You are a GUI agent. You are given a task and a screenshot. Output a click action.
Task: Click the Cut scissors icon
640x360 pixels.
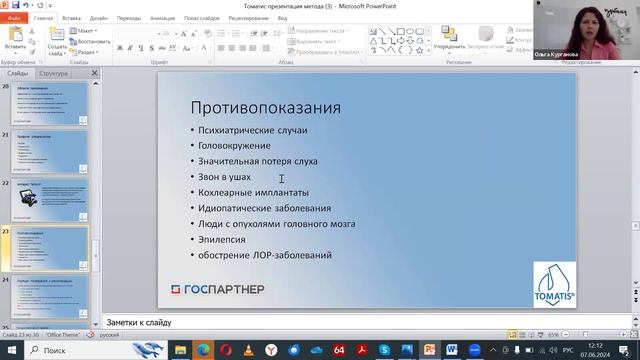(x=32, y=31)
